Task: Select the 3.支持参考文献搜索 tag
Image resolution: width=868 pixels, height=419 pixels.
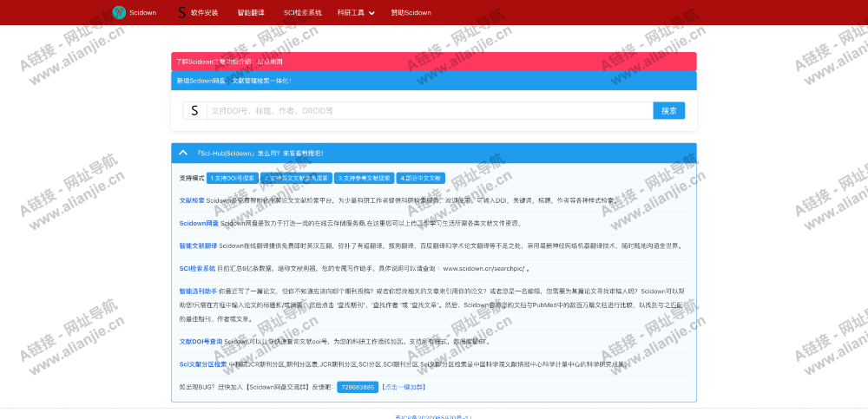Action: click(365, 178)
